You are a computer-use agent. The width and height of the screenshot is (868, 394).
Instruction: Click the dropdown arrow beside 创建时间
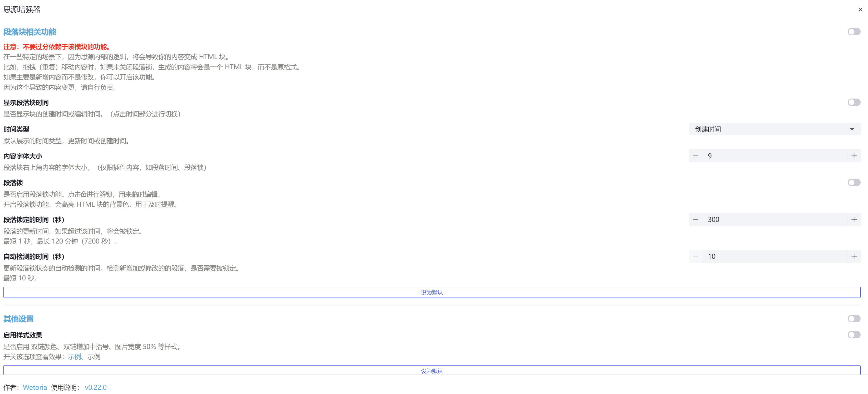[x=852, y=129]
